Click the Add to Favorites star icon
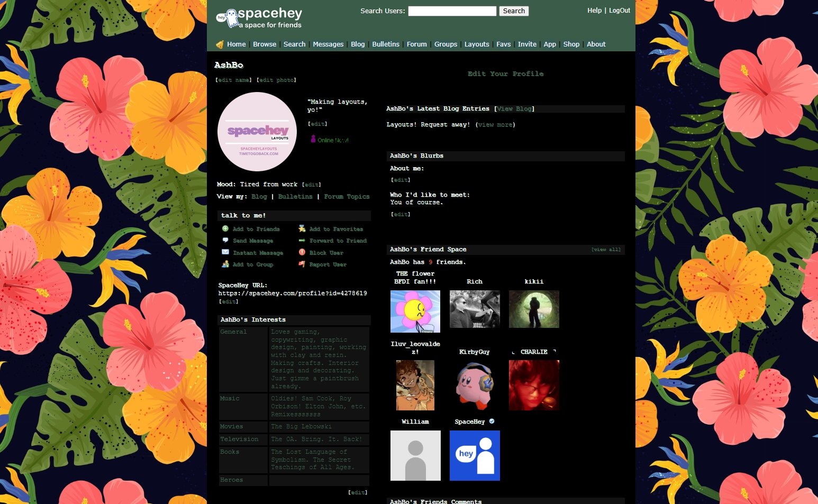 click(x=302, y=229)
